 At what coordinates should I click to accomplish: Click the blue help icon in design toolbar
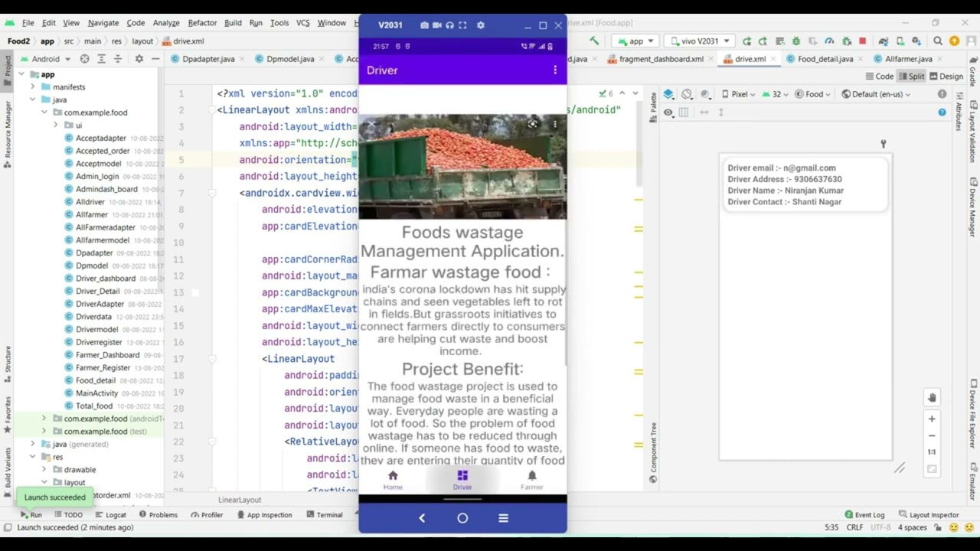pos(942,112)
